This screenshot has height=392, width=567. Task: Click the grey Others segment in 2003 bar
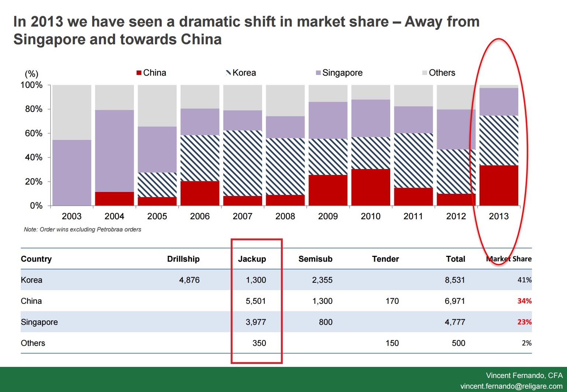tap(72, 112)
